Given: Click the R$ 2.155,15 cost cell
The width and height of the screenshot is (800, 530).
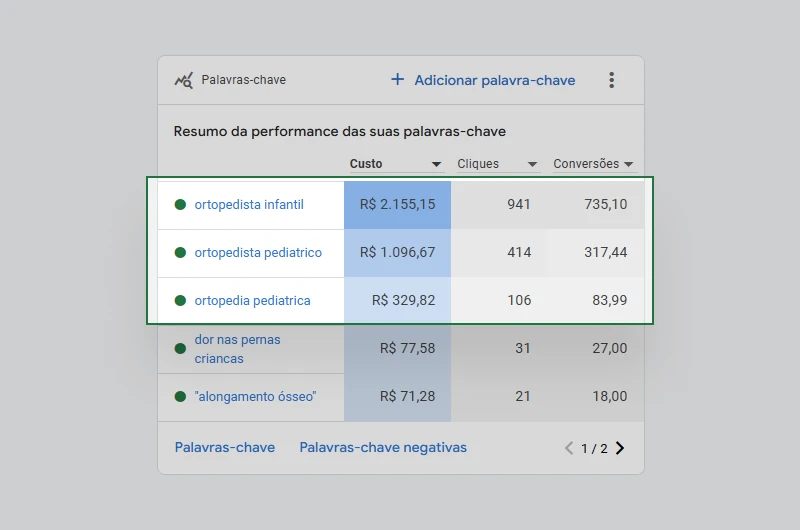Looking at the screenshot, I should tap(397, 205).
